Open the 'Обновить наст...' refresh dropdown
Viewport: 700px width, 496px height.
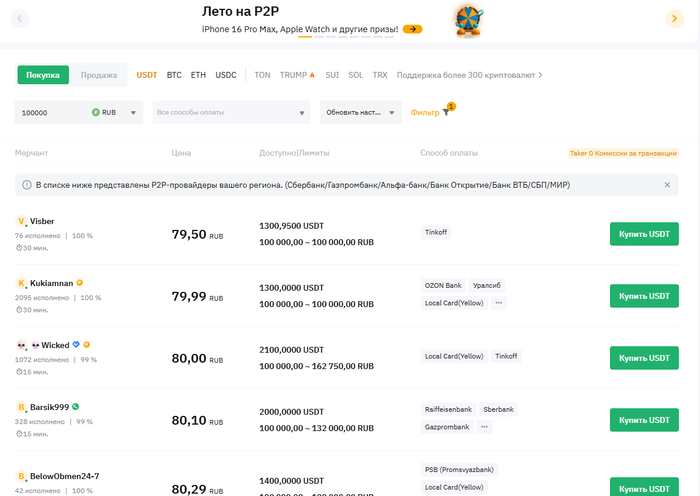coord(360,113)
